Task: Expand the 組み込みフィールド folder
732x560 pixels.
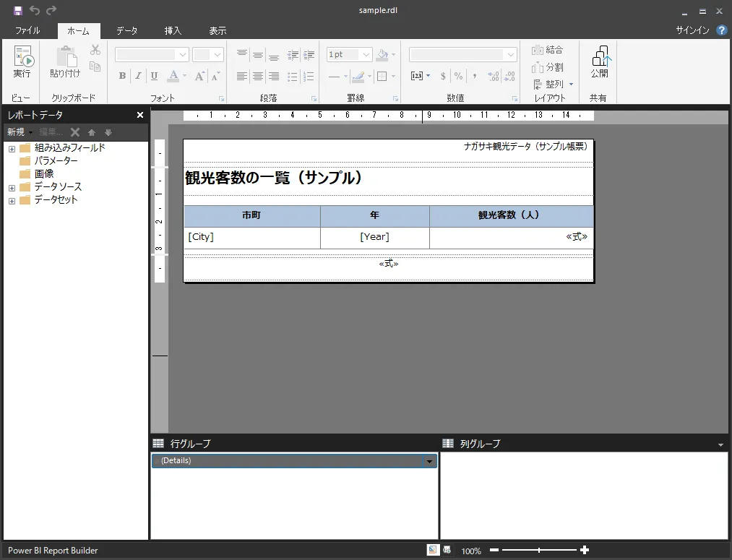Action: pyautogui.click(x=12, y=149)
